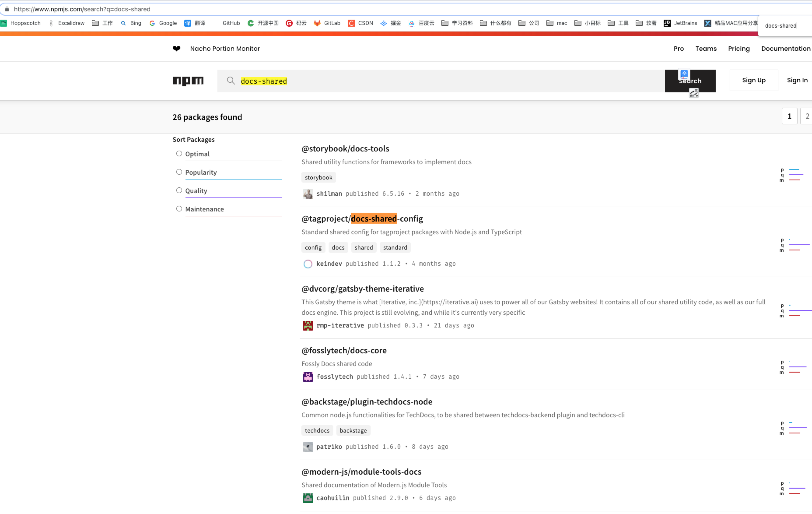Click rmp-iterative's avatar

coord(308,326)
